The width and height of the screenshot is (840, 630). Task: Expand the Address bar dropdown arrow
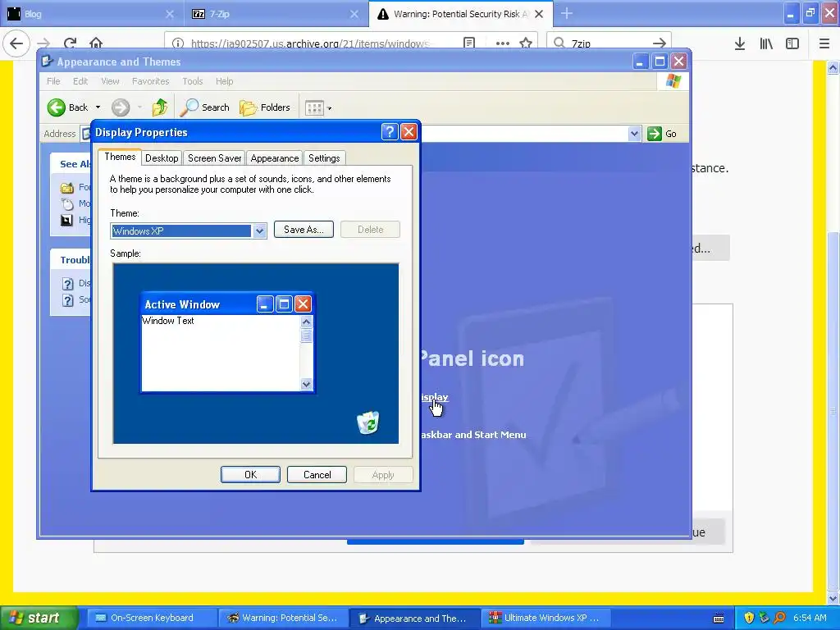click(634, 134)
